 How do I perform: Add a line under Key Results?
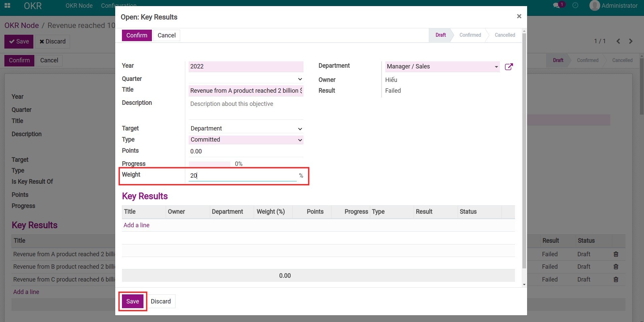[136, 225]
